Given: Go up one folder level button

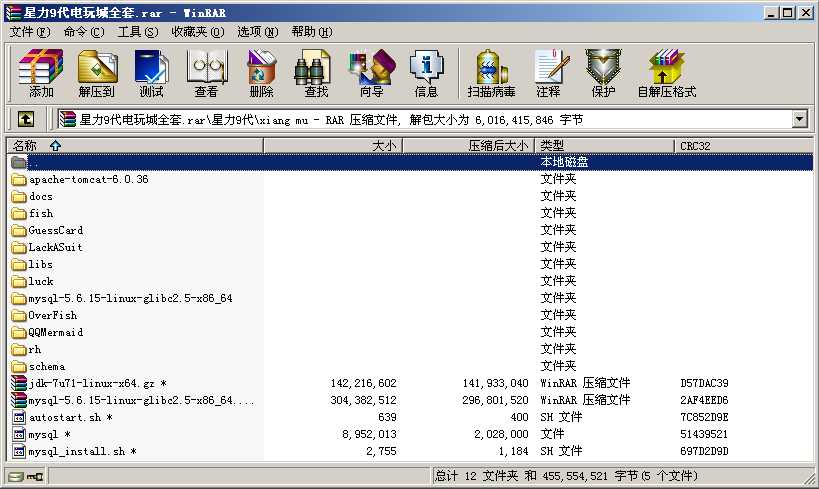Looking at the screenshot, I should pyautogui.click(x=26, y=120).
